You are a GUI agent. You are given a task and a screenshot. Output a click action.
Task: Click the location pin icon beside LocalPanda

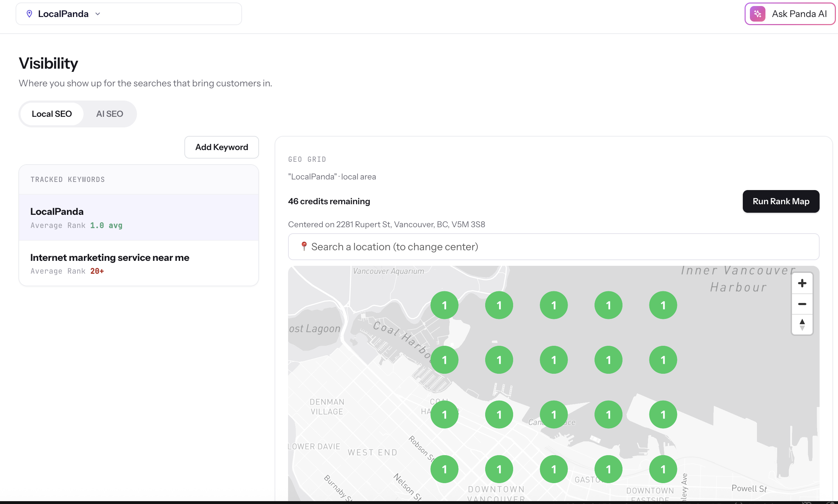29,14
